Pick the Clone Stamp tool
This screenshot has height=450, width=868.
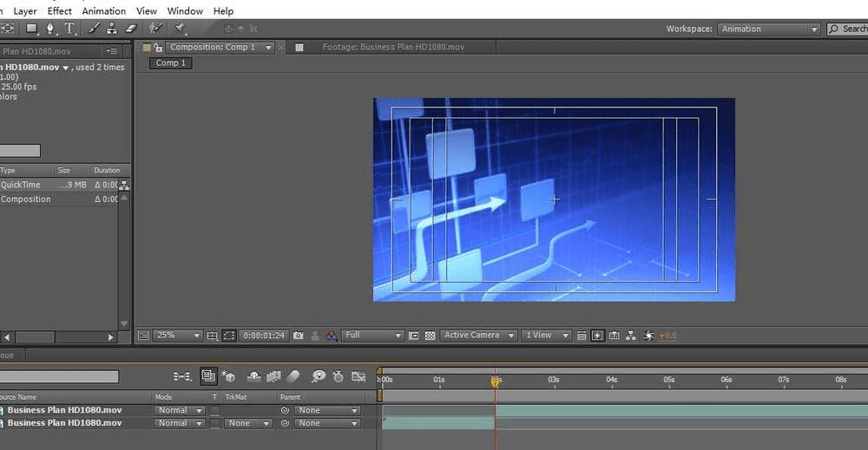(112, 29)
